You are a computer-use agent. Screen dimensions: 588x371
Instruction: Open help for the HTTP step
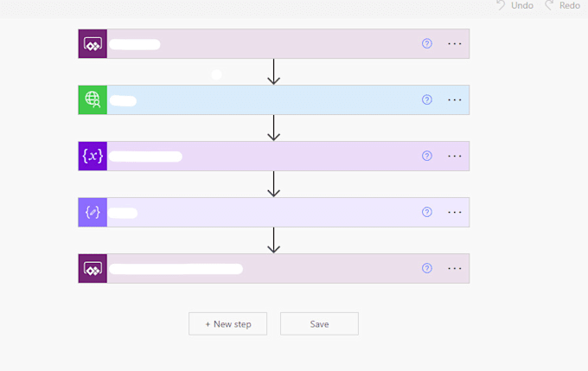point(426,100)
